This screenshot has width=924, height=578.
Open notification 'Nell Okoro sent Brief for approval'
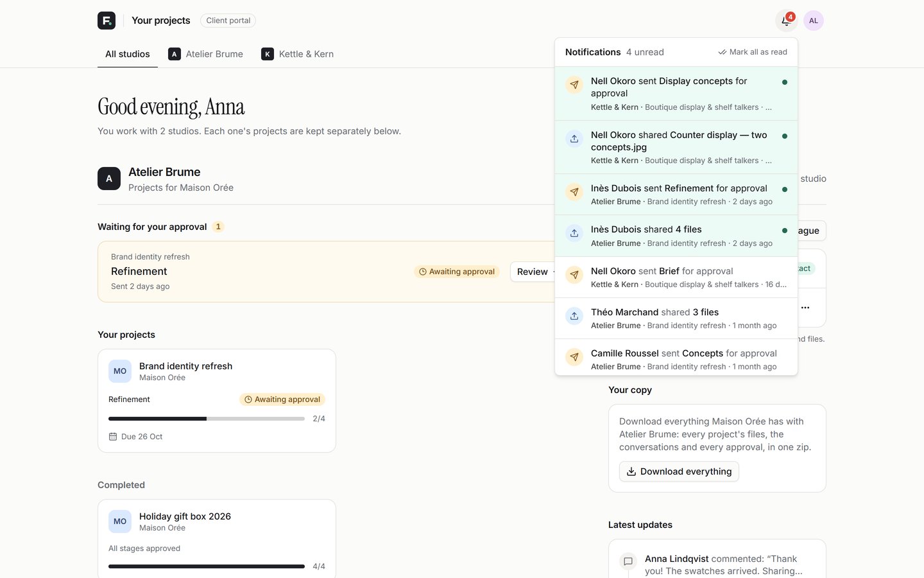click(676, 277)
